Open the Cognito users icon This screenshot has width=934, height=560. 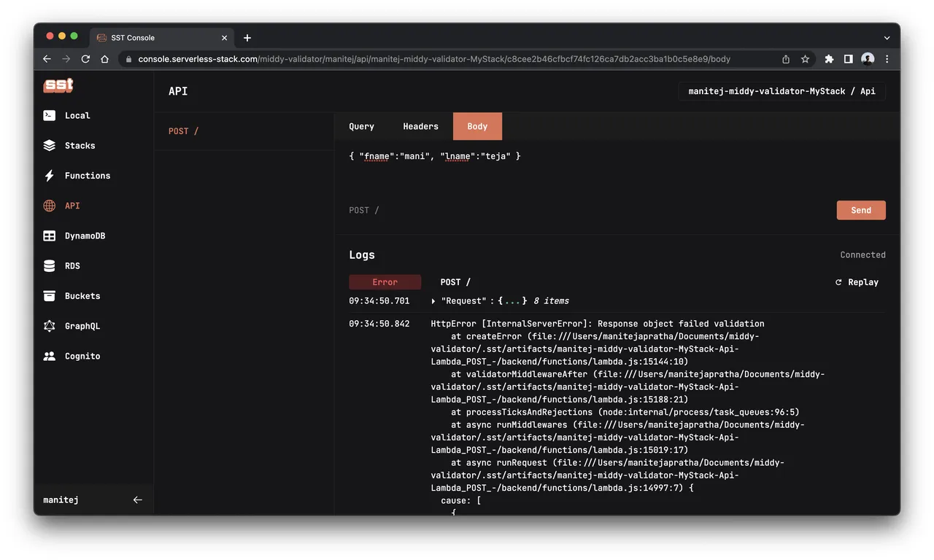(50, 356)
